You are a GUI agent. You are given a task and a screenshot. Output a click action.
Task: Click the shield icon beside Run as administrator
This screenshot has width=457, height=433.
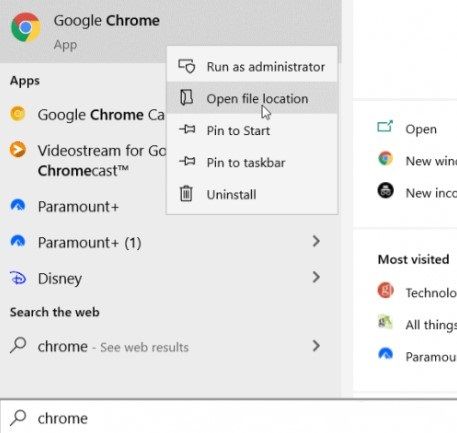tap(187, 66)
